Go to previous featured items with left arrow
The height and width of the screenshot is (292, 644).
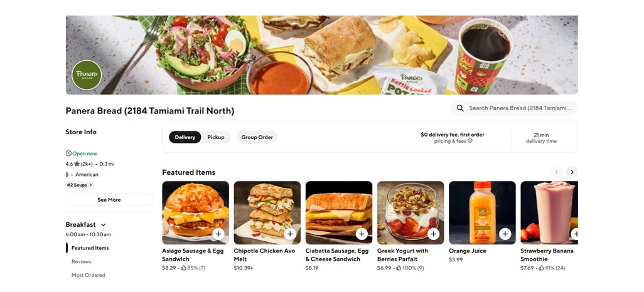(557, 172)
